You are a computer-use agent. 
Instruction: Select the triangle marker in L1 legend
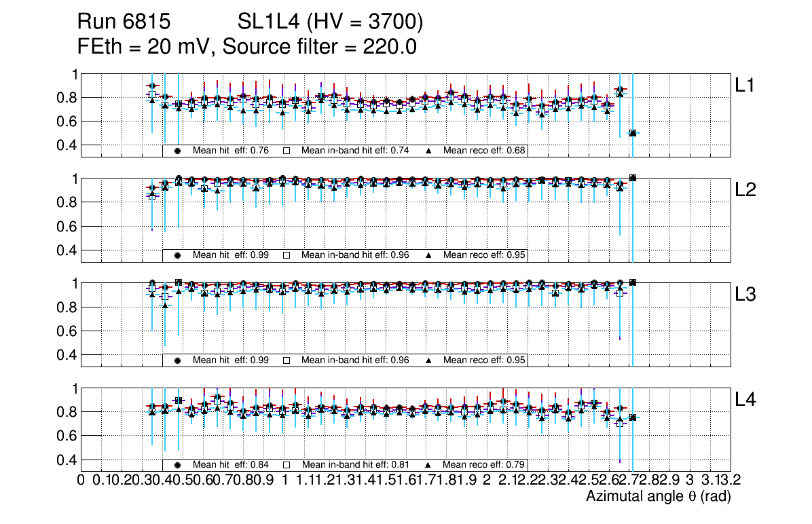tap(428, 151)
